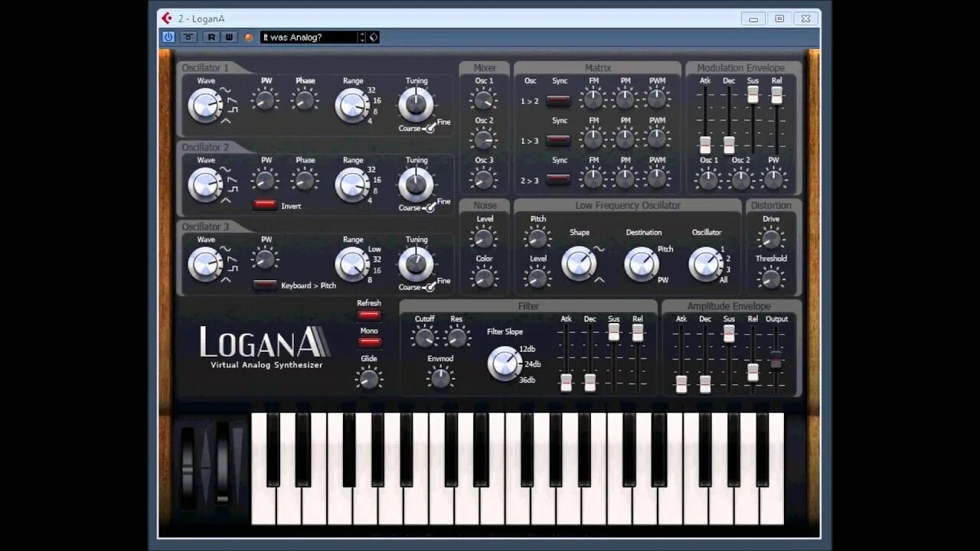Move Filter envelope Dec slider
This screenshot has width=980, height=551.
[x=590, y=383]
